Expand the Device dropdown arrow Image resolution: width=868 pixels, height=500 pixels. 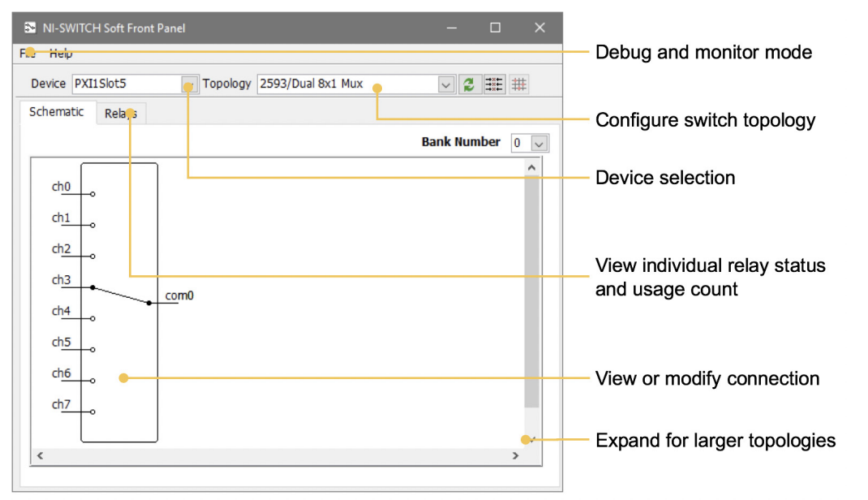pyautogui.click(x=189, y=84)
